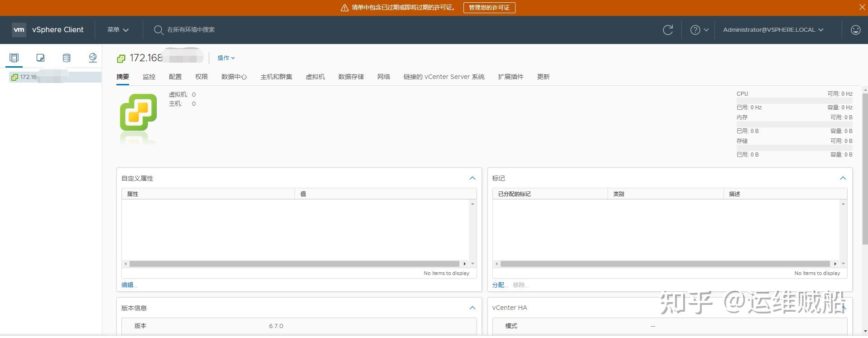Click 值 column header

point(386,194)
